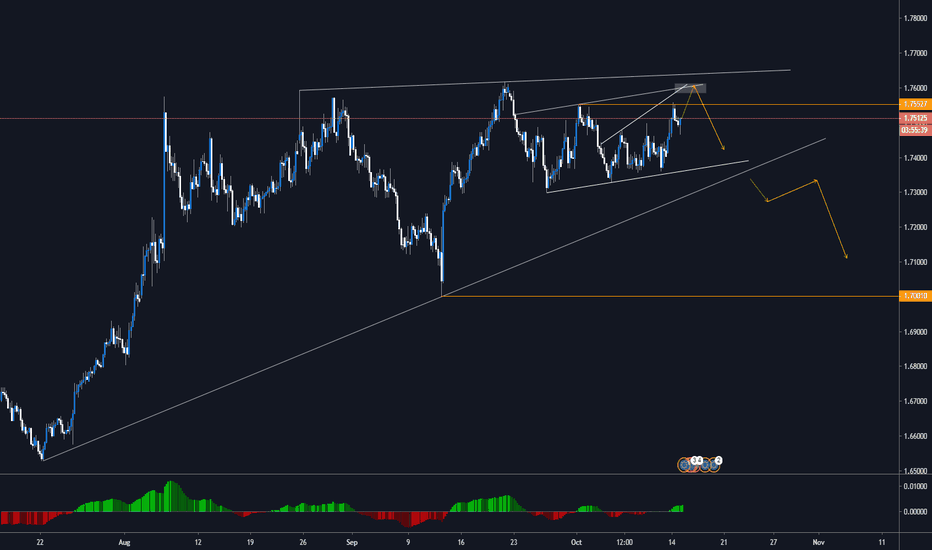Click the Nov label on time axis
This screenshot has height=550, width=932.
[x=818, y=542]
